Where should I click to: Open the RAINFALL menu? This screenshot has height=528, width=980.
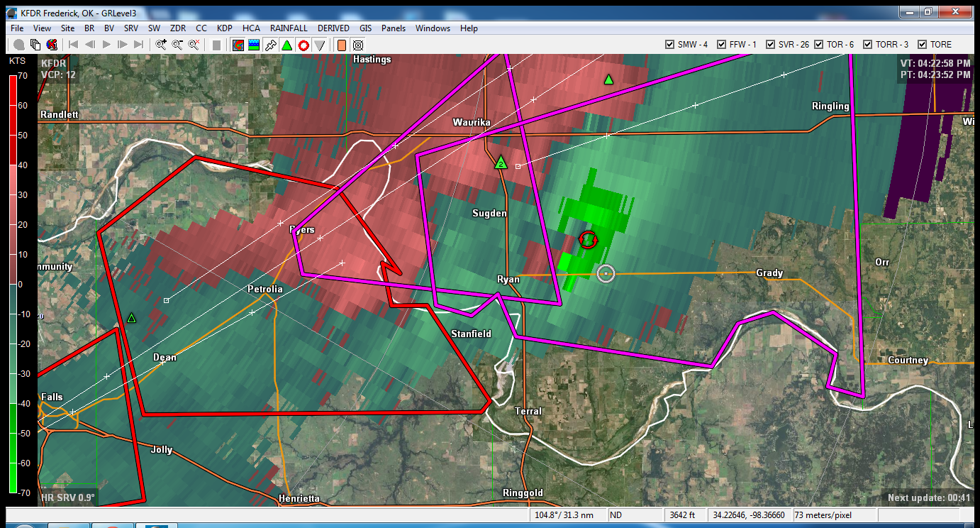[289, 28]
